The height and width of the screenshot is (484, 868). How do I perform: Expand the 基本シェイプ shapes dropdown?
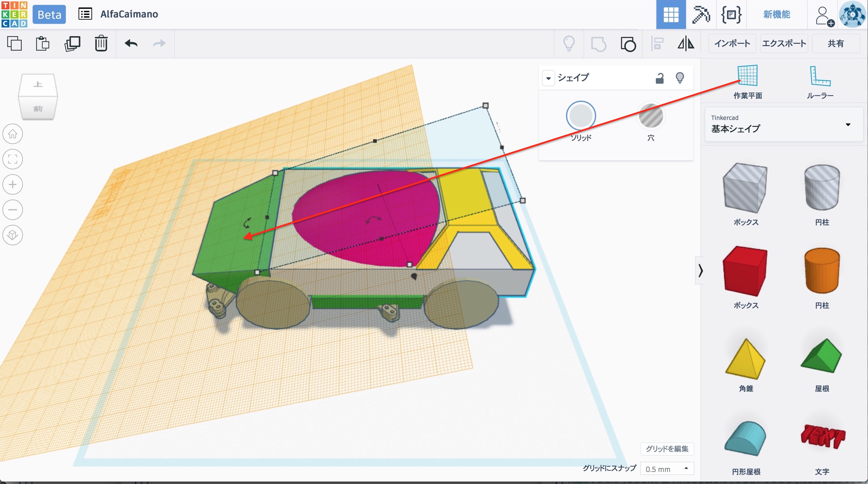(848, 124)
